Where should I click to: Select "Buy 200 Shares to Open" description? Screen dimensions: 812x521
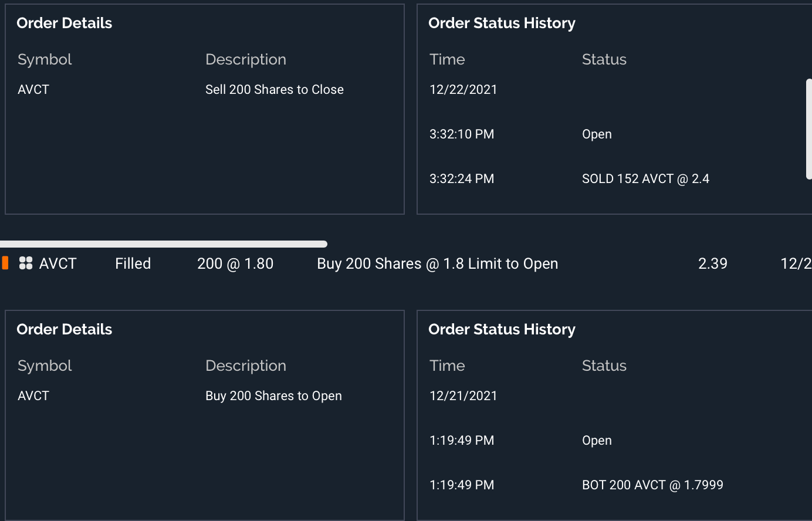point(273,396)
